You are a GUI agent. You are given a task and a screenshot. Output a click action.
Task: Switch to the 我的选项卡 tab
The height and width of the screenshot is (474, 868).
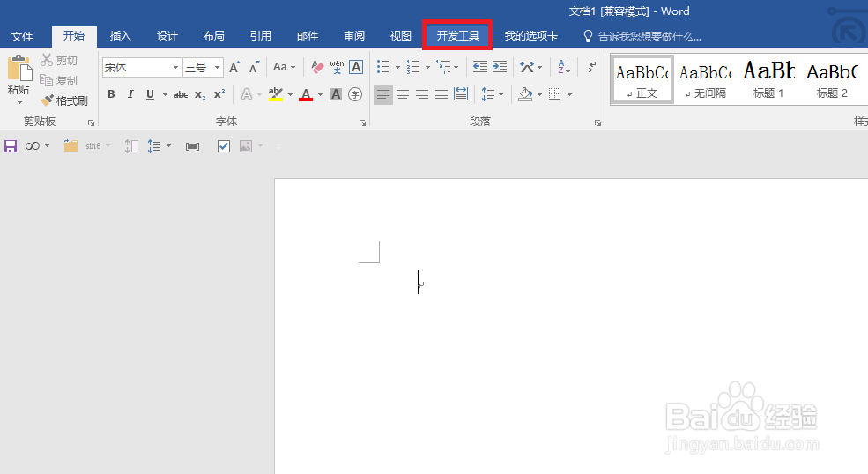(530, 36)
